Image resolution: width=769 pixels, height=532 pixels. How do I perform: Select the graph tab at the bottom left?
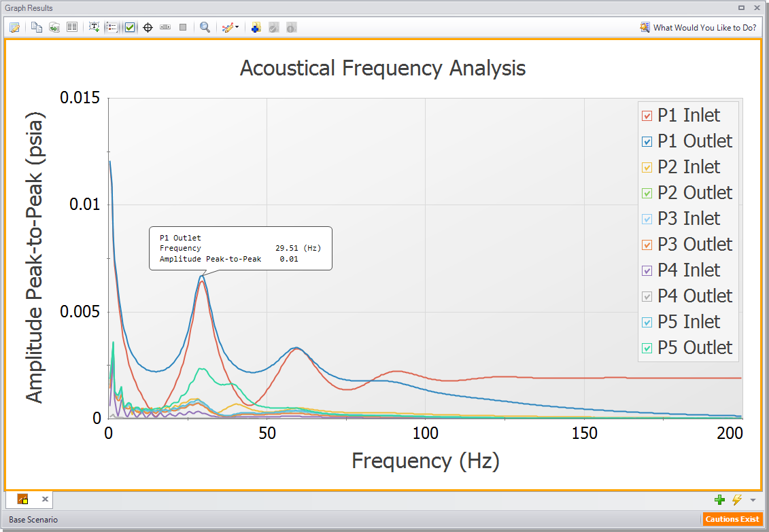click(x=22, y=499)
